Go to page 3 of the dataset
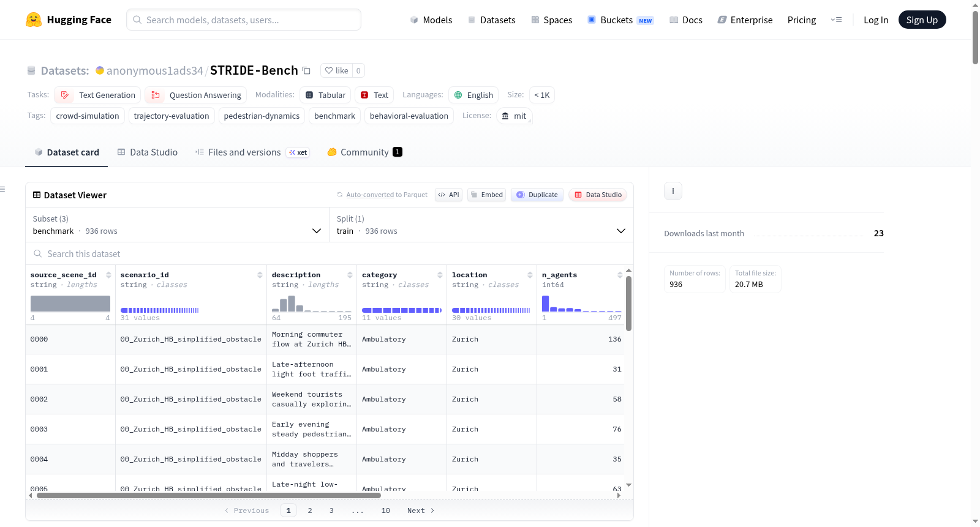The height and width of the screenshot is (527, 980). pos(331,510)
